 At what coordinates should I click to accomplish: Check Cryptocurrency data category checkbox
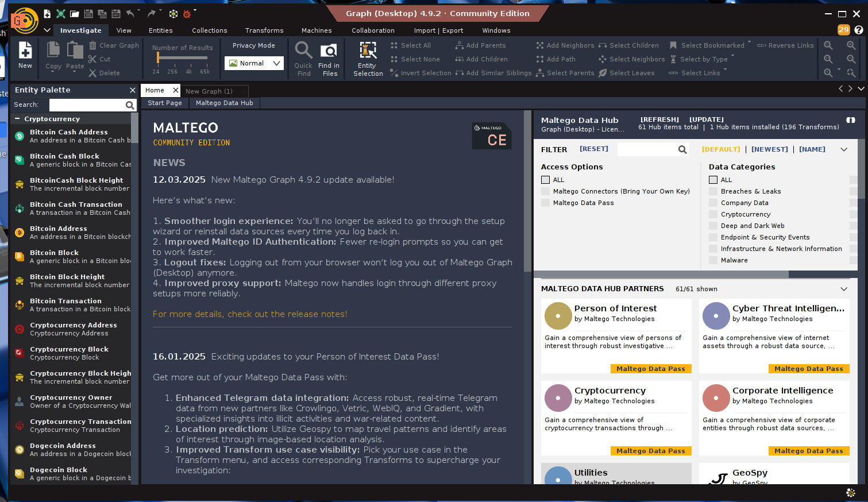[713, 214]
